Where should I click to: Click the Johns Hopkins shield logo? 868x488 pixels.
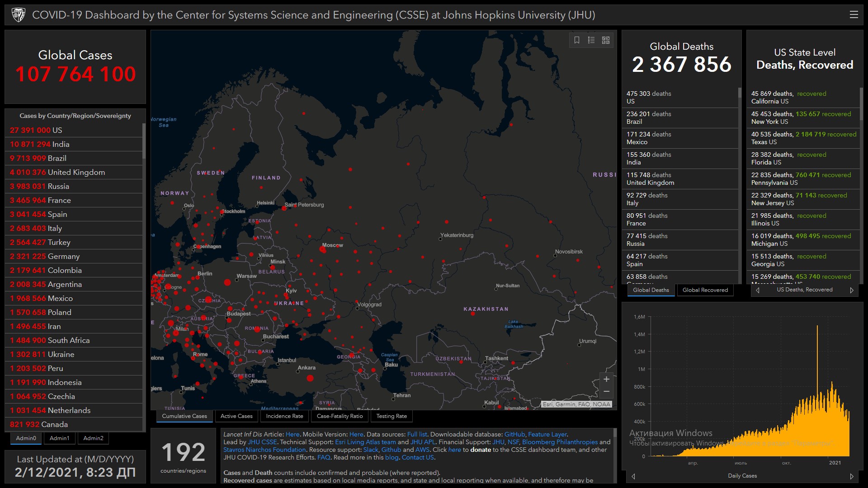(x=19, y=15)
